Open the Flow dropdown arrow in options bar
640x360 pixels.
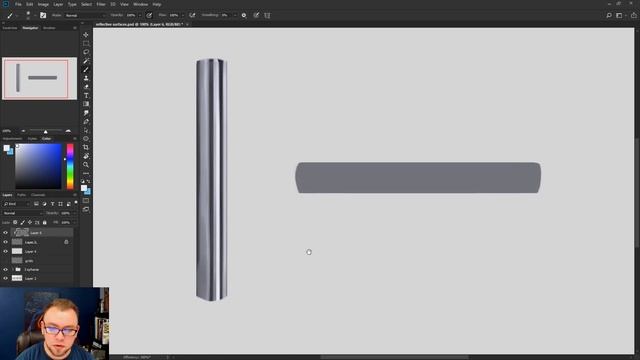click(182, 15)
